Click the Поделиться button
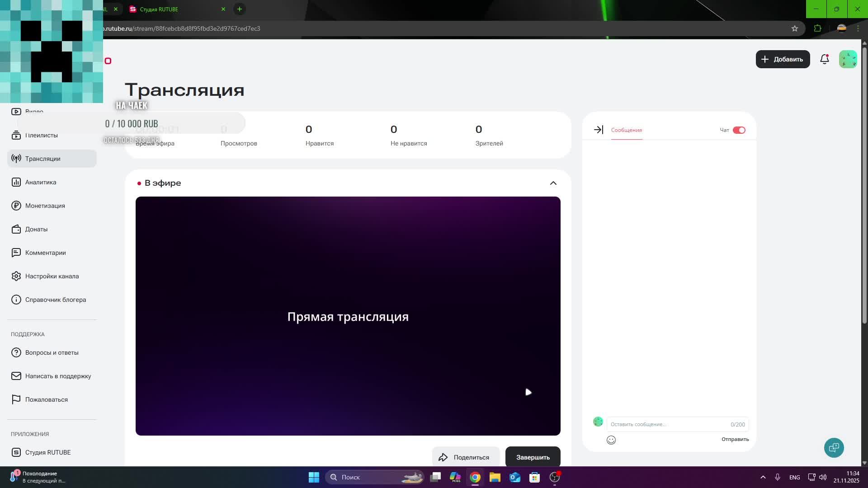The height and width of the screenshot is (488, 868). 466,457
